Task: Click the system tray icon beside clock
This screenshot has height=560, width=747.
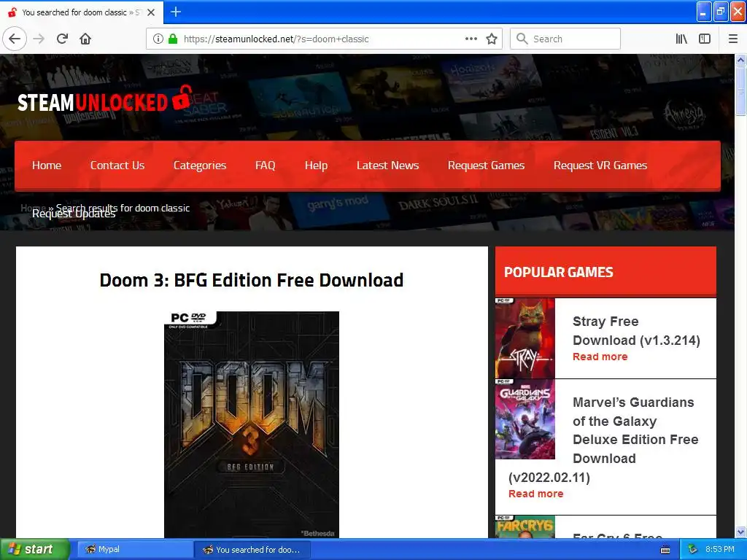Action: (x=693, y=550)
